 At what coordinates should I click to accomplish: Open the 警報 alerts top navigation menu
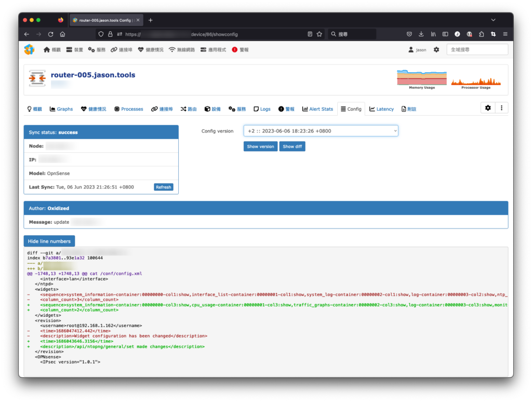240,49
